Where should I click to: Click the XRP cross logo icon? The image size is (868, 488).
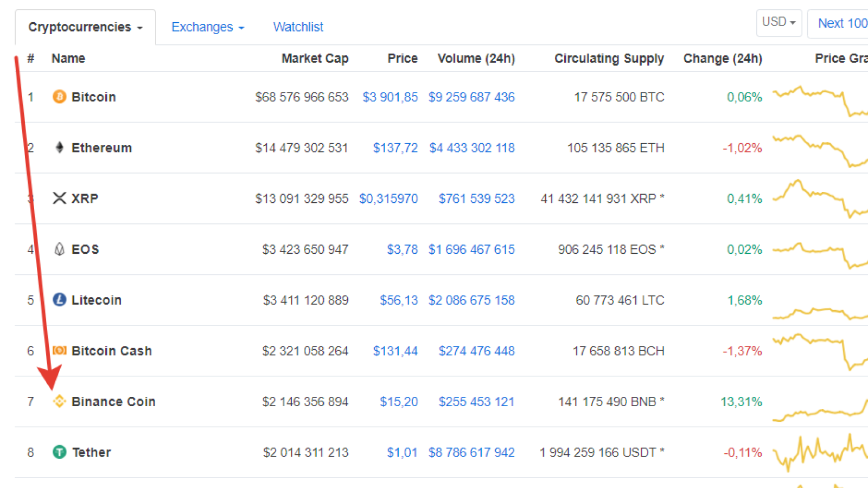59,198
